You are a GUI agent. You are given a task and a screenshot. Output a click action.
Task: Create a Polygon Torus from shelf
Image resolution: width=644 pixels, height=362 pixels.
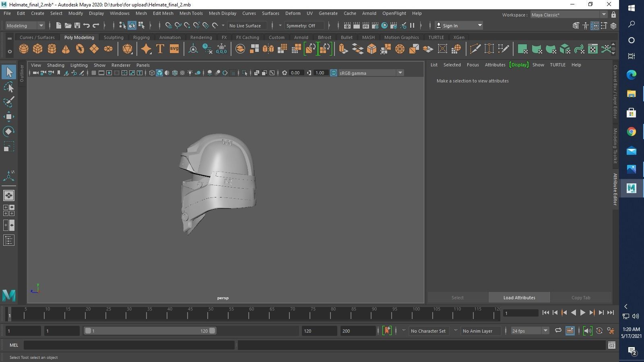80,49
